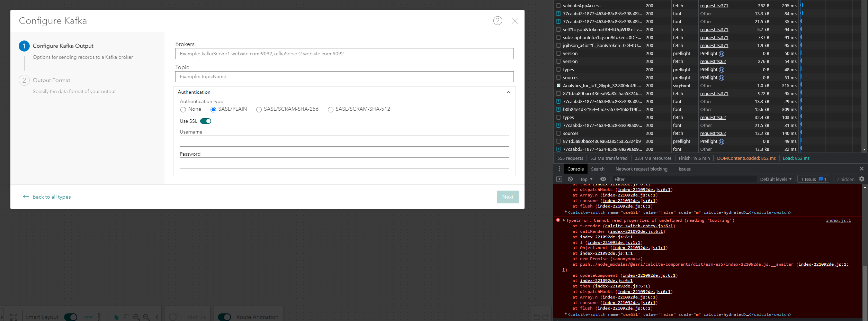Open the Issues tab
This screenshot has width=868, height=321.
[x=684, y=169]
